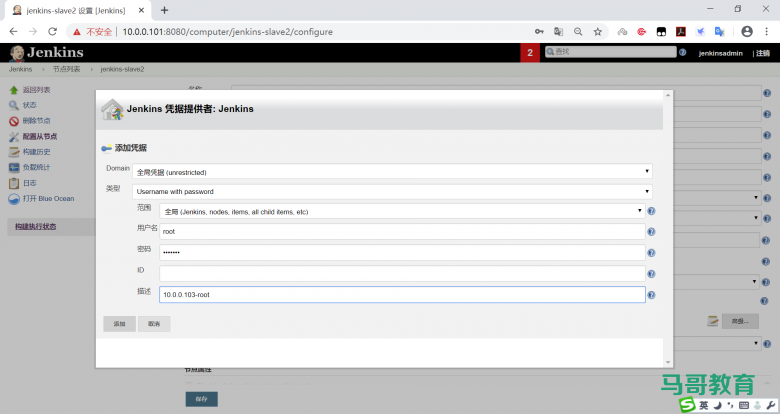This screenshot has width=780, height=414.
Task: Click the IME keyboard icon
Action: click(x=744, y=406)
